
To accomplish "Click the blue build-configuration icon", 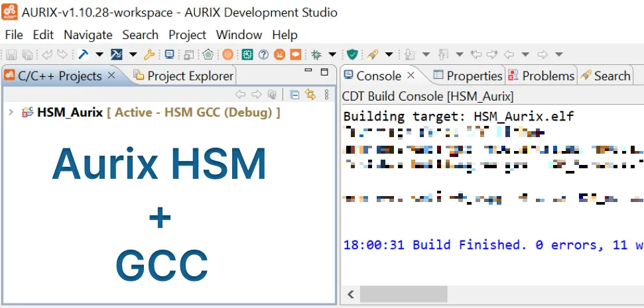I will (117, 54).
